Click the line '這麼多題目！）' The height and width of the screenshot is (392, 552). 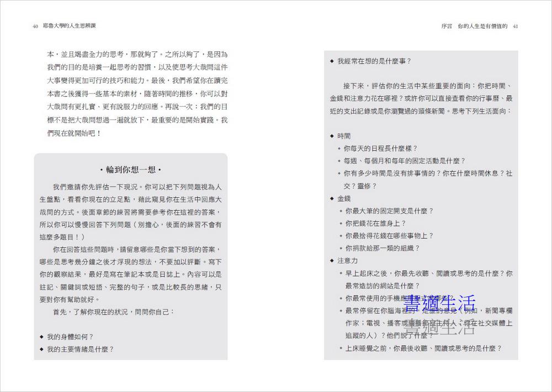(62, 237)
